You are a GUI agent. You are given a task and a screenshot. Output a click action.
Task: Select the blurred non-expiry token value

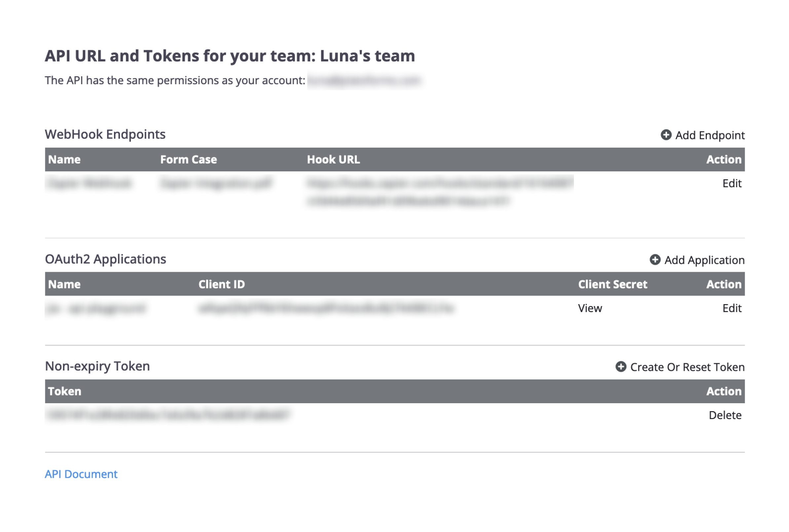tap(168, 415)
